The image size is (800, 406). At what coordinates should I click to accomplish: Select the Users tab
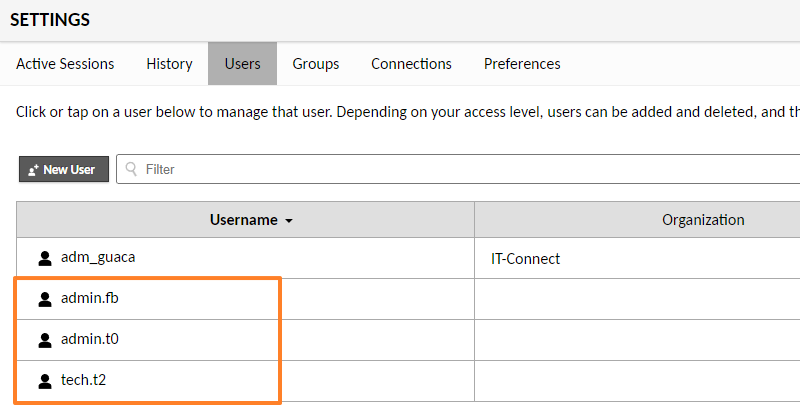click(x=243, y=64)
